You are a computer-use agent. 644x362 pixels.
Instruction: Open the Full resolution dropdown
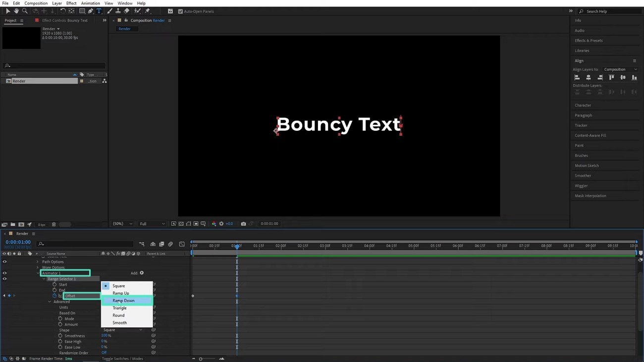[152, 224]
